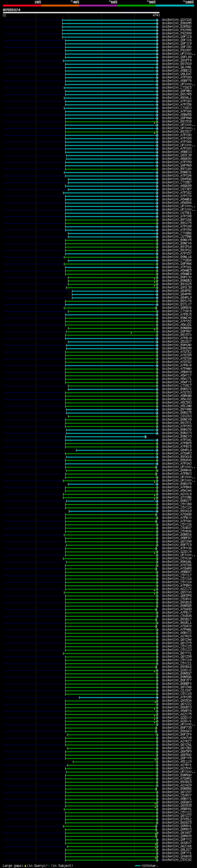The height and width of the screenshot is (868, 197).
Task: Open hit UniRef100_P92999
Action: point(176,33)
